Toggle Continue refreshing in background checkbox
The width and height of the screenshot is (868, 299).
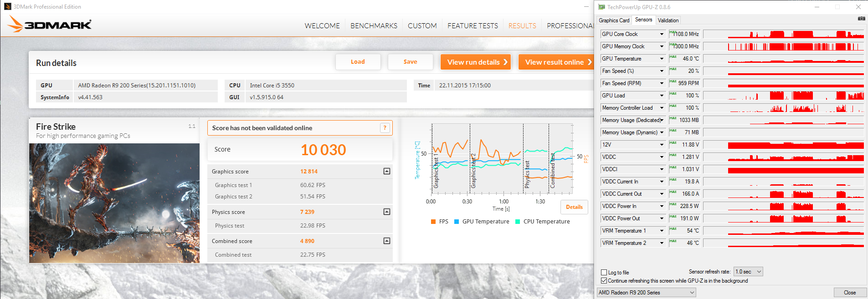pos(604,281)
